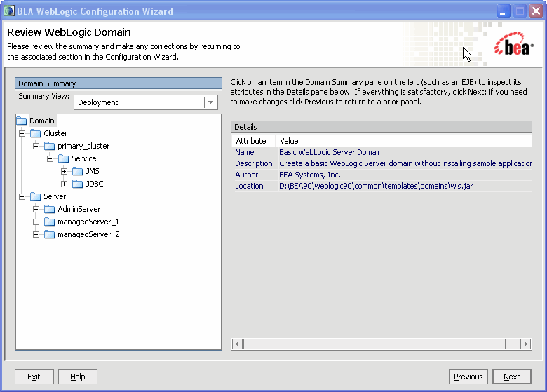Click the JMS folder icon
Viewport: 547px width, 392px height.
pyautogui.click(x=77, y=171)
